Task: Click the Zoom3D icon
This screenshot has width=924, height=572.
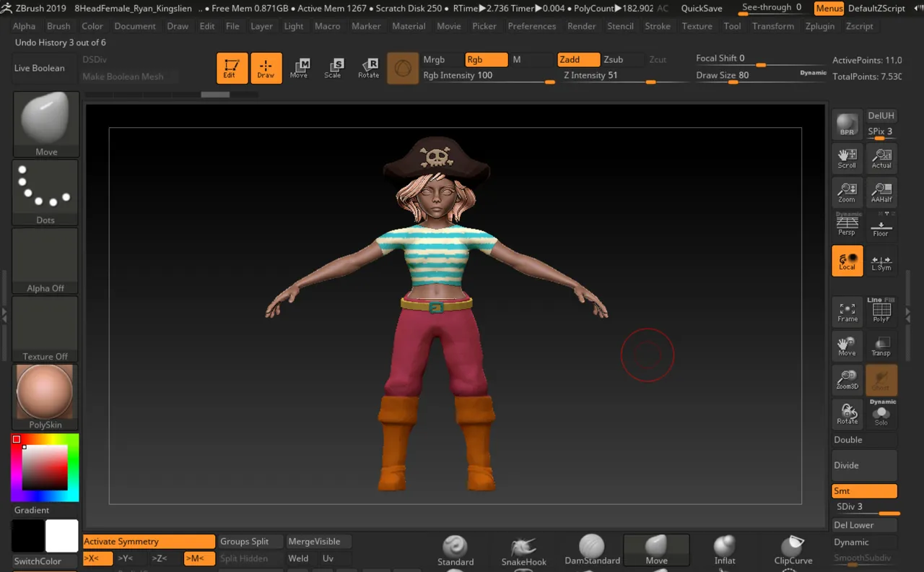Action: click(847, 379)
